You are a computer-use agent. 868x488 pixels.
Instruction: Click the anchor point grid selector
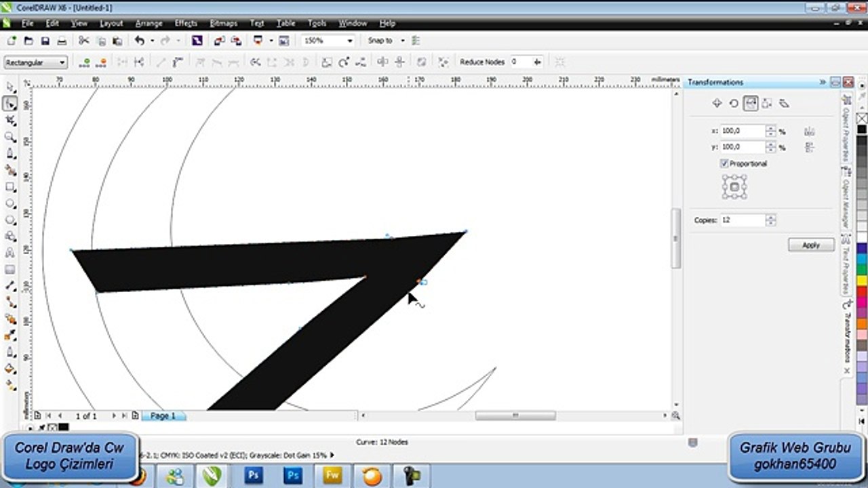pos(734,187)
